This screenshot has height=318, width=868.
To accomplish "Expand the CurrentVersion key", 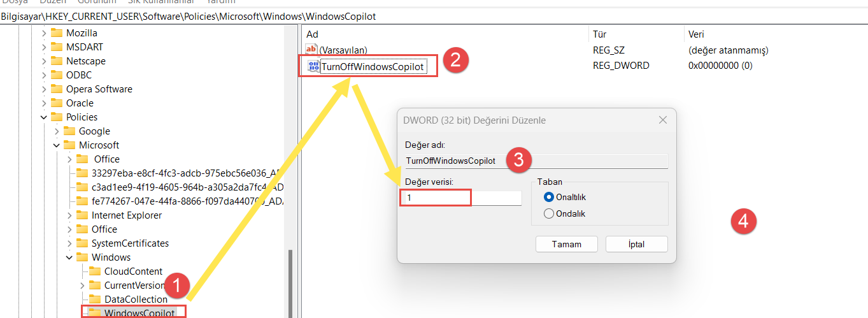I will [82, 285].
